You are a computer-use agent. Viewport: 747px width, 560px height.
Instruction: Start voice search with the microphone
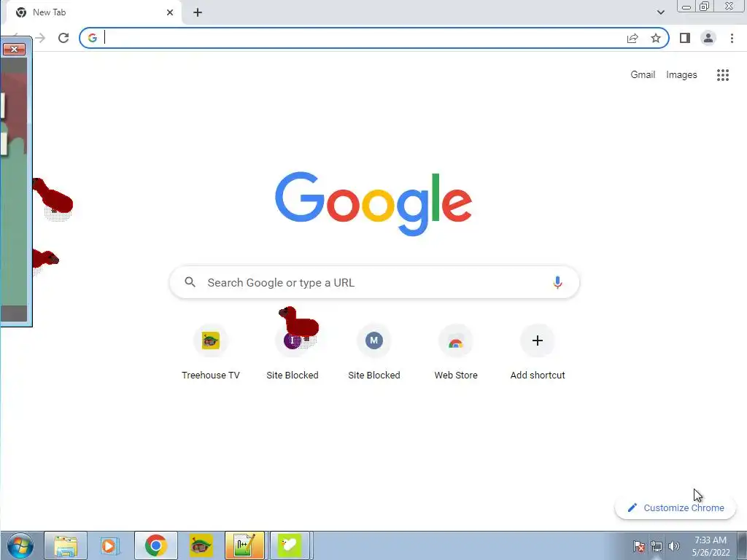(x=557, y=282)
